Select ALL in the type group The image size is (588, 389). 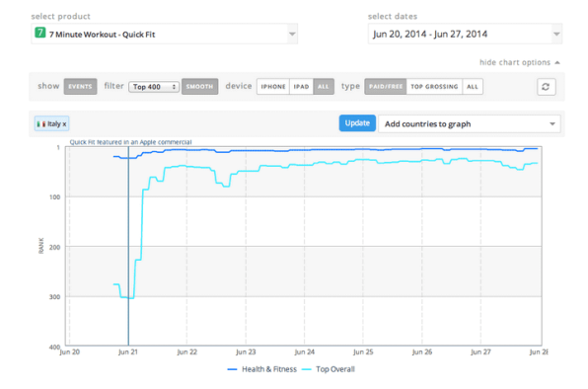pyautogui.click(x=473, y=87)
